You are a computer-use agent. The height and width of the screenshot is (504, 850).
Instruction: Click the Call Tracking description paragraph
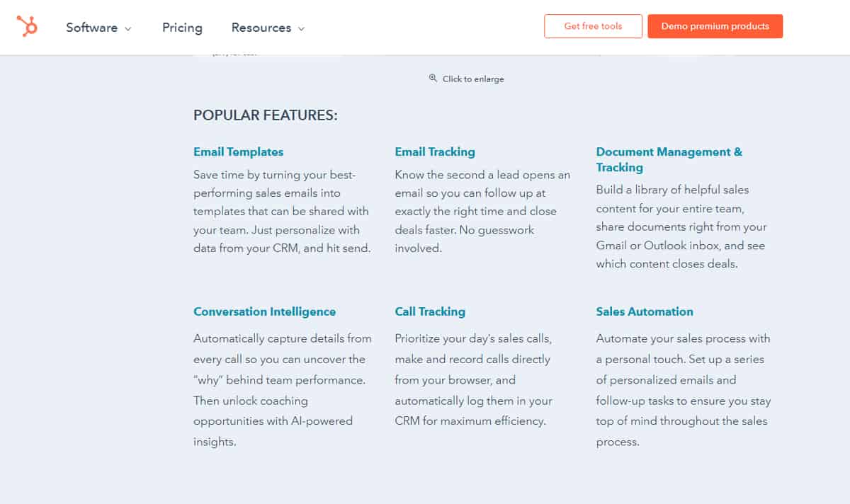coord(473,379)
